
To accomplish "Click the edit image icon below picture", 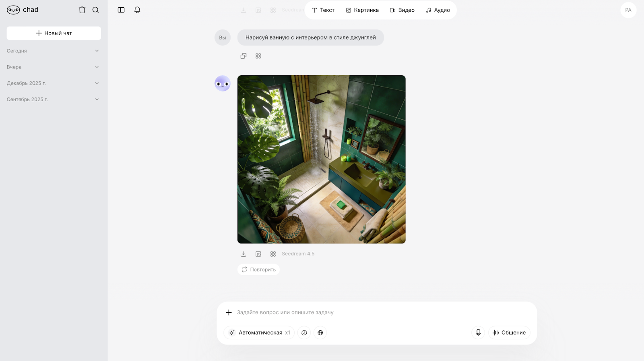I will click(258, 254).
